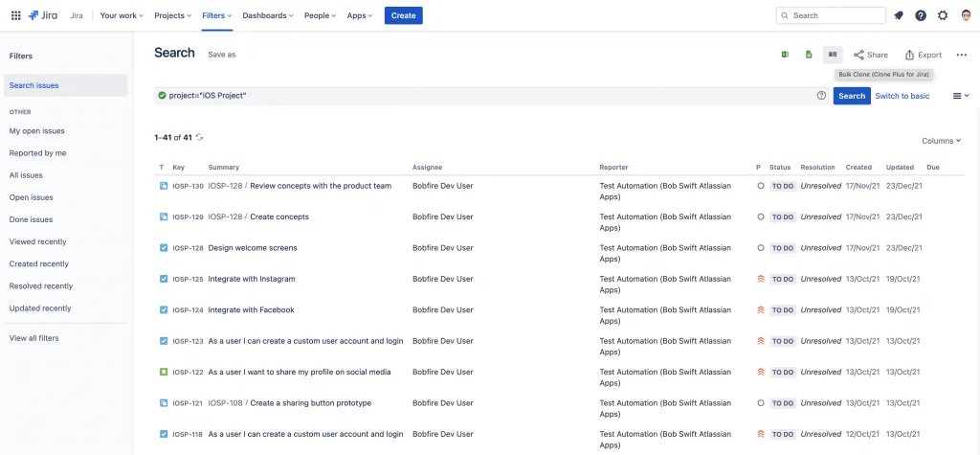
Task: Open the list view layout dropdown
Action: [x=961, y=96]
